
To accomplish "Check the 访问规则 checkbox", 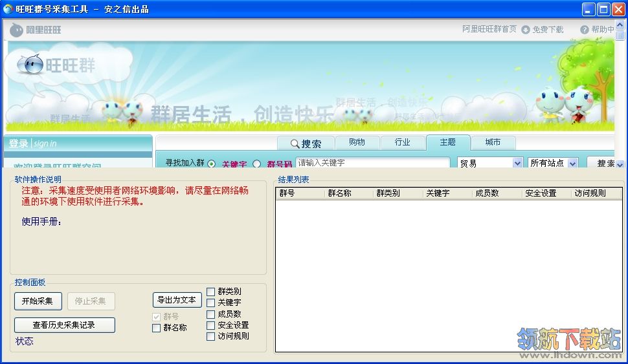I will tap(210, 336).
